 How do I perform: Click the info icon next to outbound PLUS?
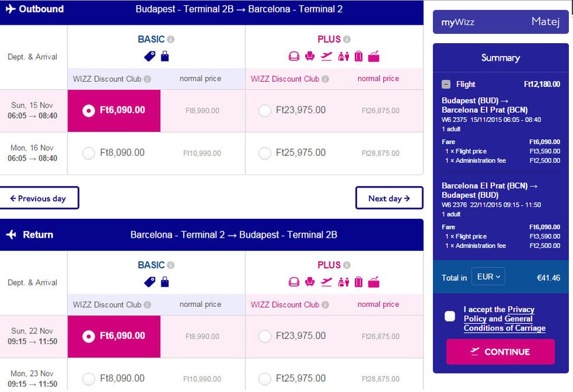pyautogui.click(x=347, y=40)
